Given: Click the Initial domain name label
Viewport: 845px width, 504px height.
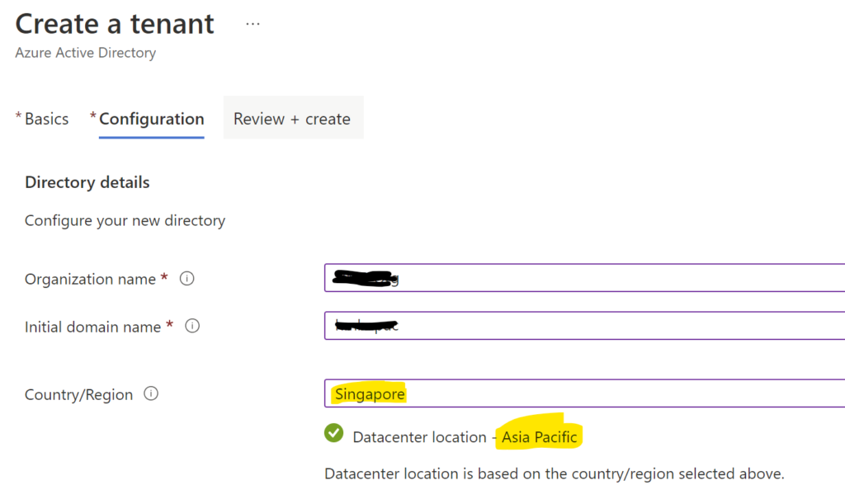Looking at the screenshot, I should click(92, 327).
